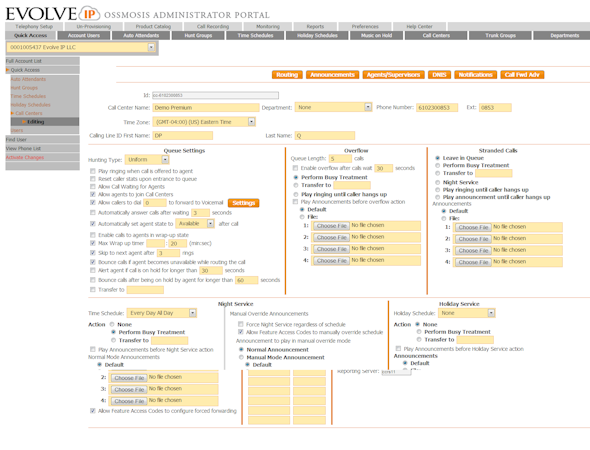Select Night Service stranded calls option
The height and width of the screenshot is (450, 590).
(438, 182)
